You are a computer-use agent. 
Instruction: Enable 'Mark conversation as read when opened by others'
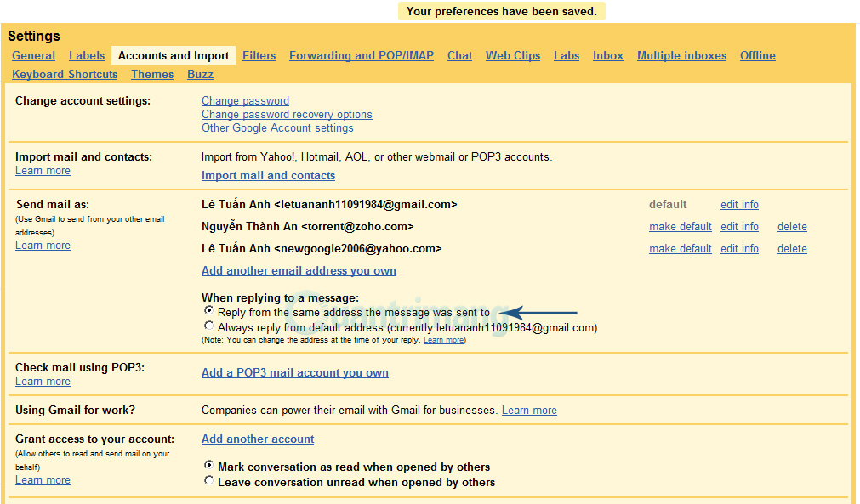[x=208, y=466]
